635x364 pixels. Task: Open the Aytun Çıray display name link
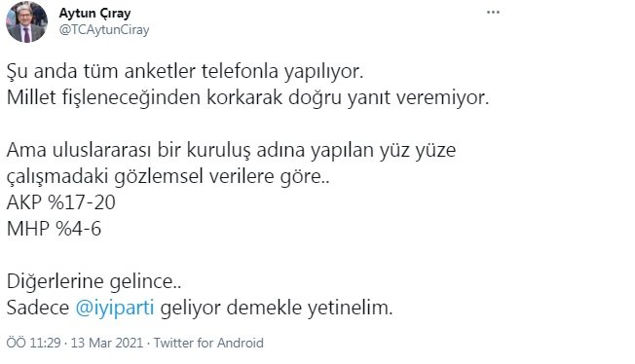point(94,14)
